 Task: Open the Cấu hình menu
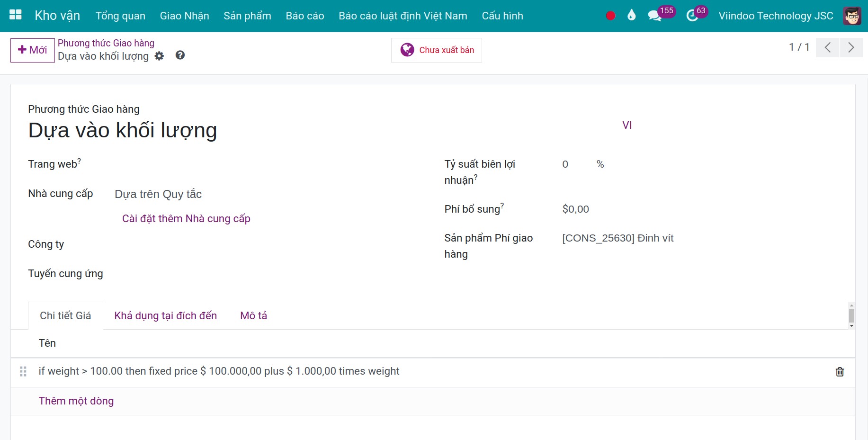pyautogui.click(x=502, y=16)
